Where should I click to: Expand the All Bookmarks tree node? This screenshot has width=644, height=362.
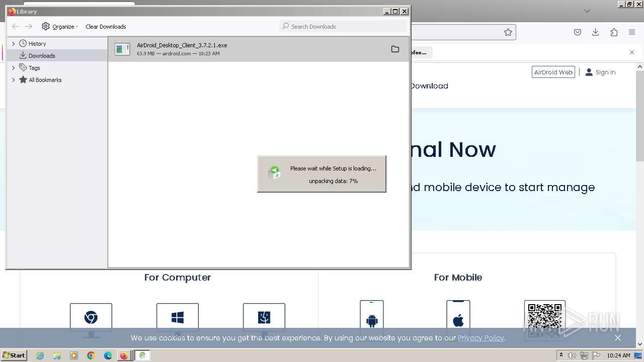[x=14, y=80]
